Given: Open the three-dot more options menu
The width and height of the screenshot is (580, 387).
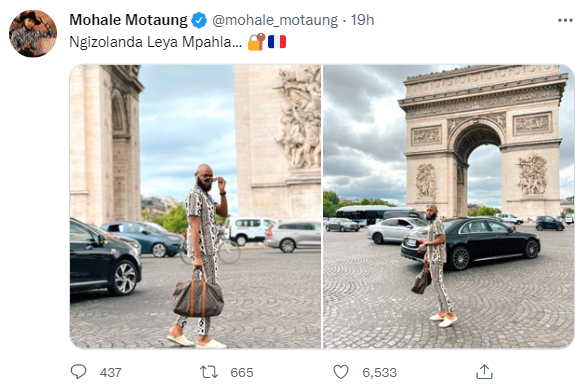Looking at the screenshot, I should pos(565,20).
